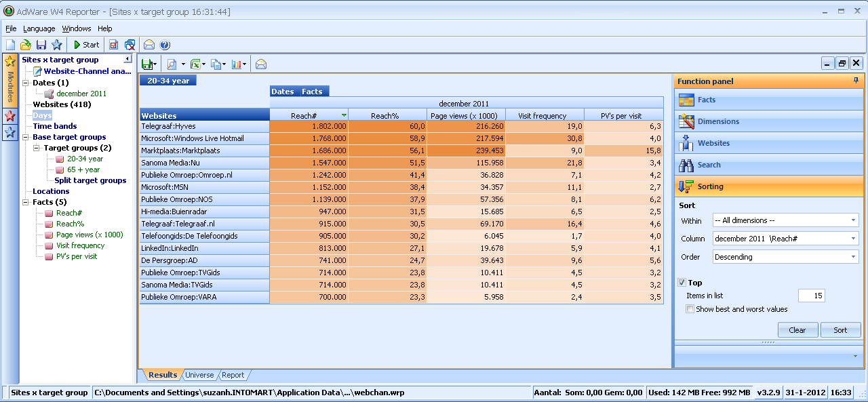This screenshot has height=402, width=868.
Task: Collapse the Facts (5) tree node
Action: pos(26,202)
